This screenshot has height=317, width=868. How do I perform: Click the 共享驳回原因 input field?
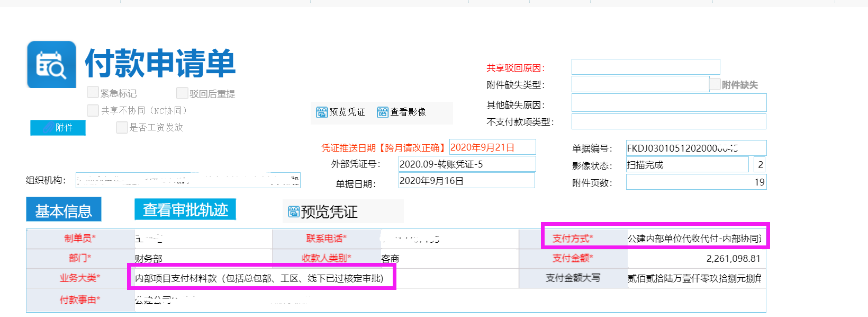tap(645, 67)
